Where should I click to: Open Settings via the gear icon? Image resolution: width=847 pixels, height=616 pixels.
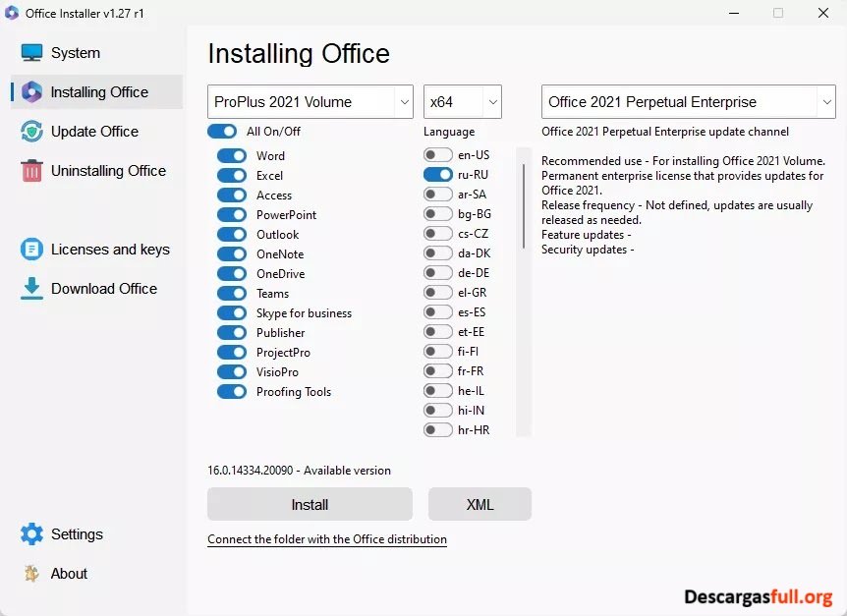click(29, 533)
